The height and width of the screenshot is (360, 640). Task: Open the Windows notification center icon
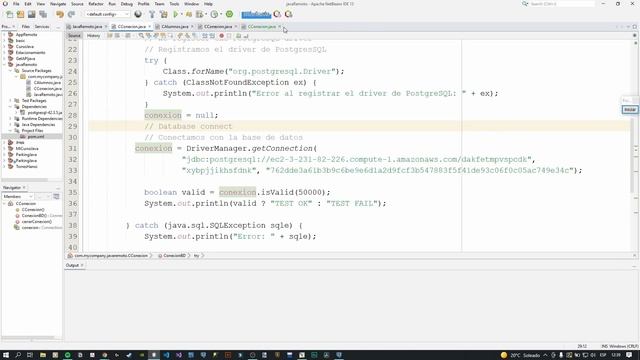[x=629, y=355]
